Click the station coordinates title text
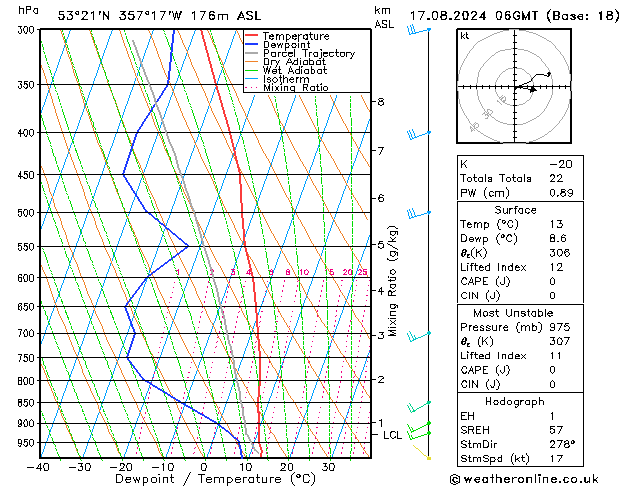629x486 pixels. coord(159,16)
